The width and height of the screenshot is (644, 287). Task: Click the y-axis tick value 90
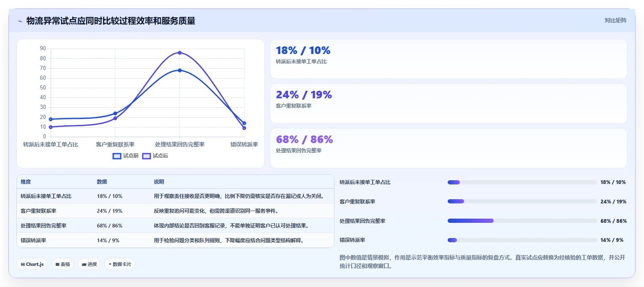pyautogui.click(x=43, y=49)
